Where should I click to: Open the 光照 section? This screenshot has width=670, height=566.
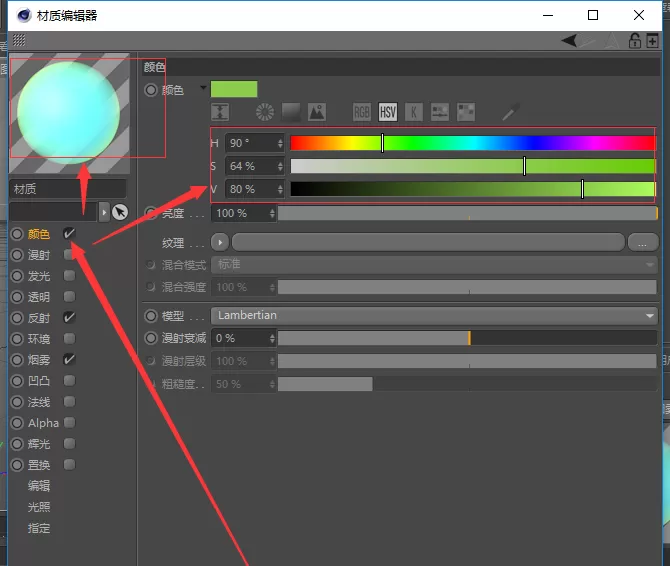pos(39,507)
